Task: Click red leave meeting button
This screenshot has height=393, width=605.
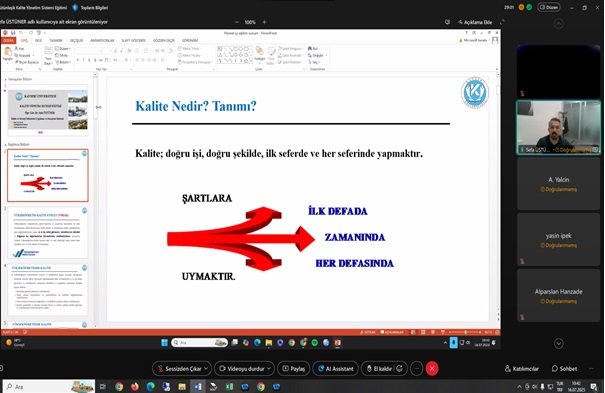Action: pyautogui.click(x=432, y=369)
